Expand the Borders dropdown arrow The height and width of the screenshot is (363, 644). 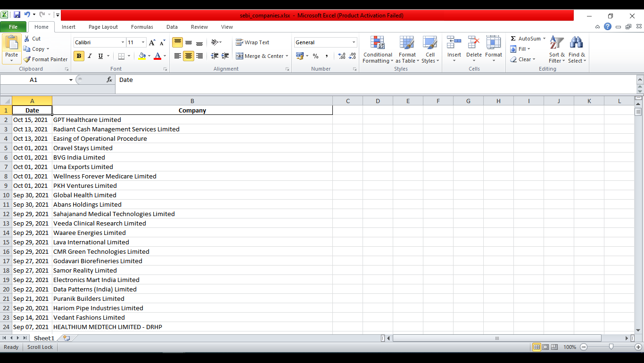[x=129, y=56]
